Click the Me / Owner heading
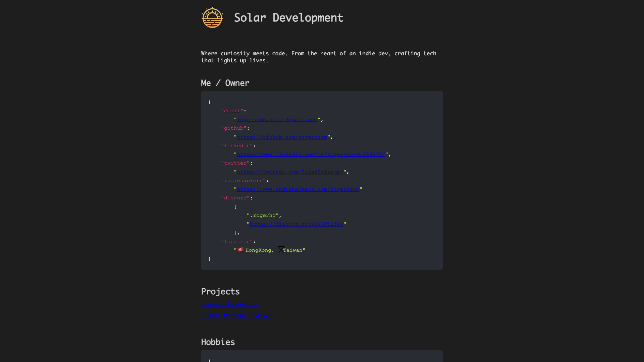Image resolution: width=644 pixels, height=362 pixels. coord(225,83)
